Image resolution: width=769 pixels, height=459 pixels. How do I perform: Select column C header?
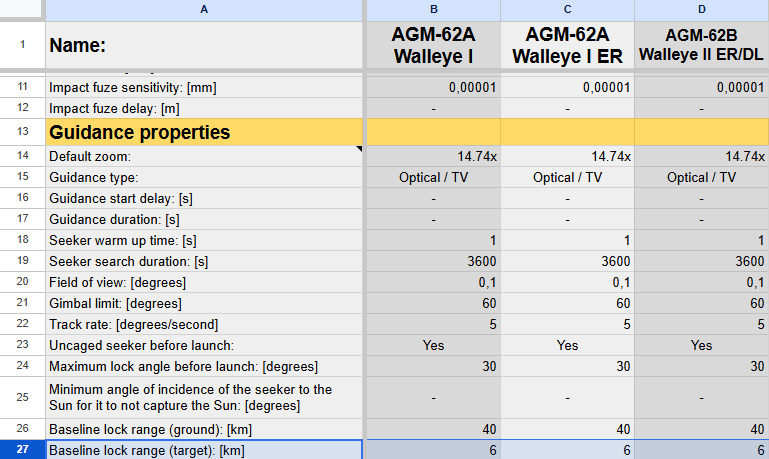click(x=567, y=10)
